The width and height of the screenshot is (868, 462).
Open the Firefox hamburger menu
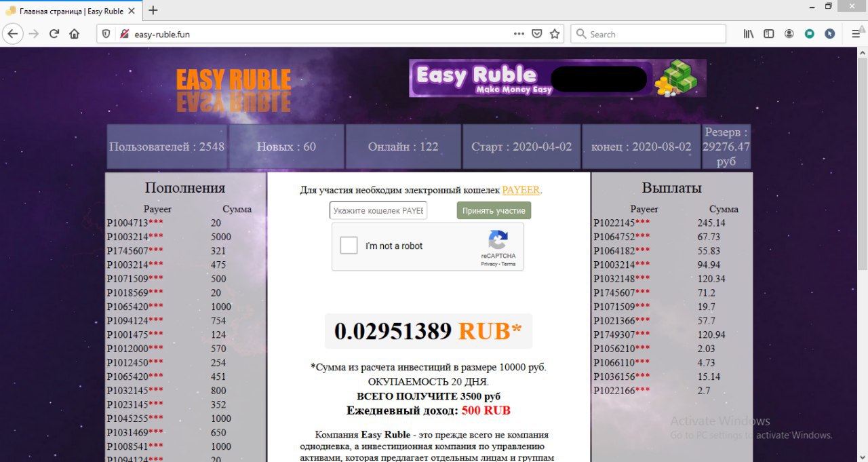pyautogui.click(x=856, y=34)
